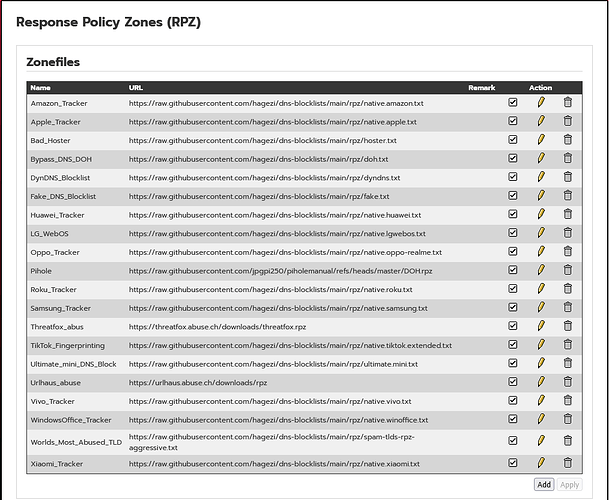This screenshot has width=609, height=500.
Task: Uncheck the Apple_Tracker enabled checkbox
Action: pos(513,121)
